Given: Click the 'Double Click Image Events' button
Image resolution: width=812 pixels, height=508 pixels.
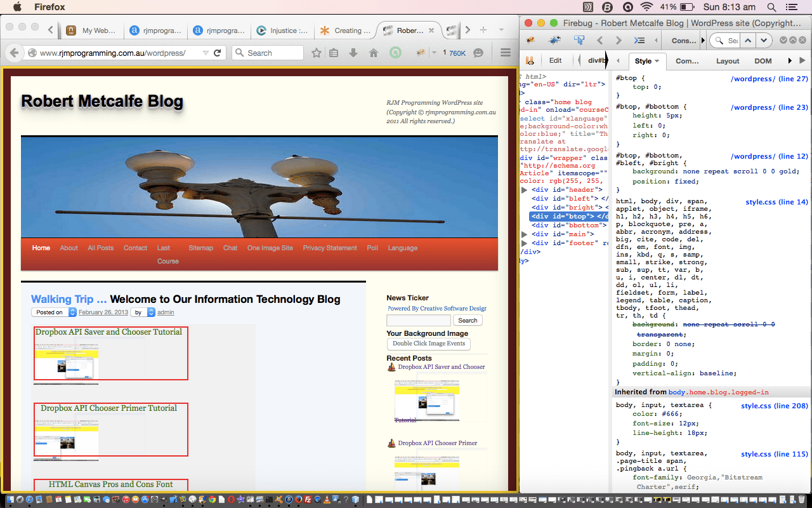Looking at the screenshot, I should (429, 344).
